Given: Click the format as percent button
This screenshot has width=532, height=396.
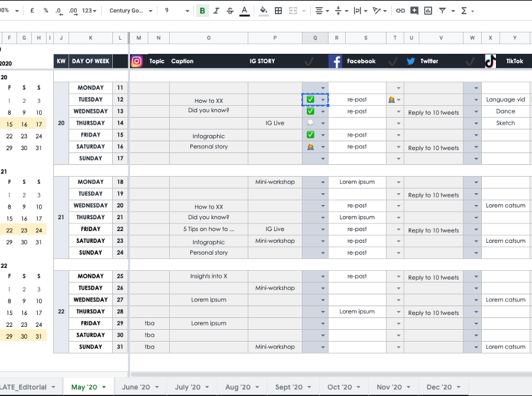Looking at the screenshot, I should (x=46, y=11).
